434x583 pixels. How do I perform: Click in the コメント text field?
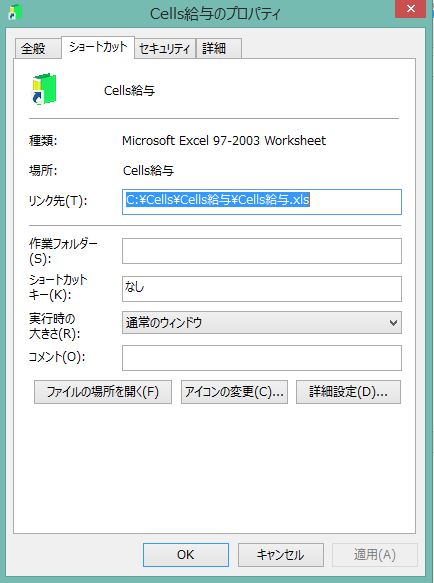point(262,358)
